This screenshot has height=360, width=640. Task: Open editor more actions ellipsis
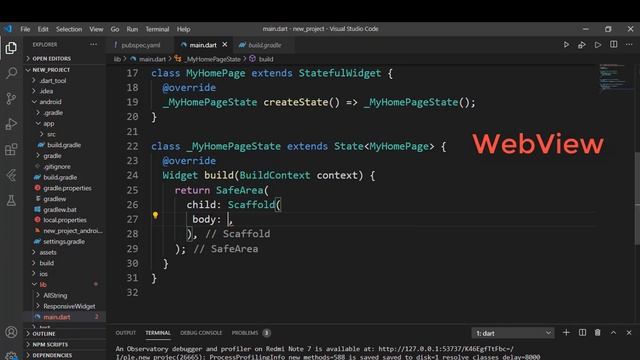629,44
